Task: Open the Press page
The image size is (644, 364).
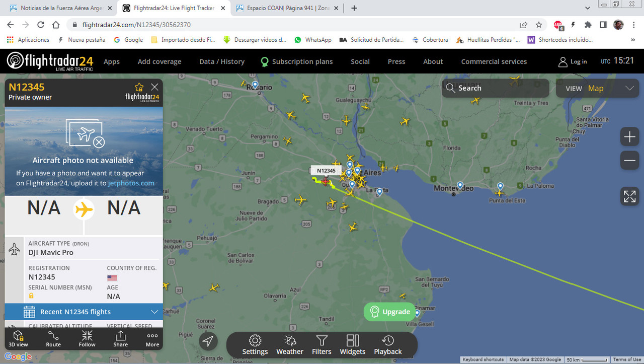Action: pos(396,61)
